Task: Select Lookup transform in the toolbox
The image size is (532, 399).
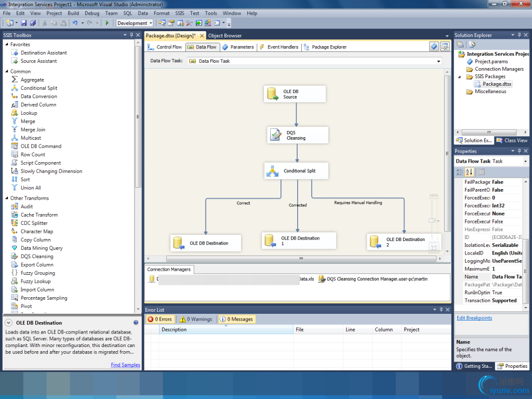Action: point(29,113)
